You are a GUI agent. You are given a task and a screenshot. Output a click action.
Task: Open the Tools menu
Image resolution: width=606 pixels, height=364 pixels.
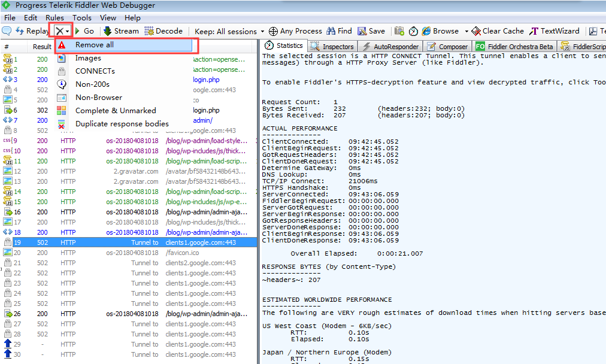click(x=82, y=18)
